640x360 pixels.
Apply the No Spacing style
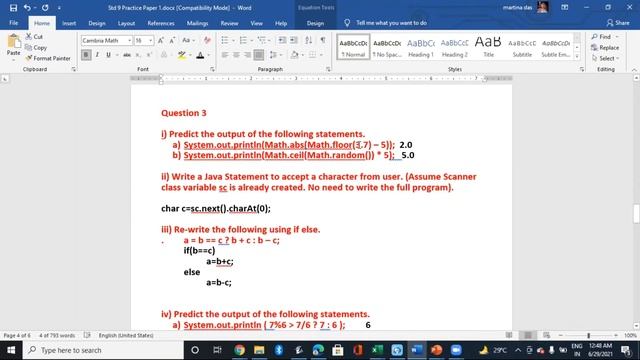(387, 47)
